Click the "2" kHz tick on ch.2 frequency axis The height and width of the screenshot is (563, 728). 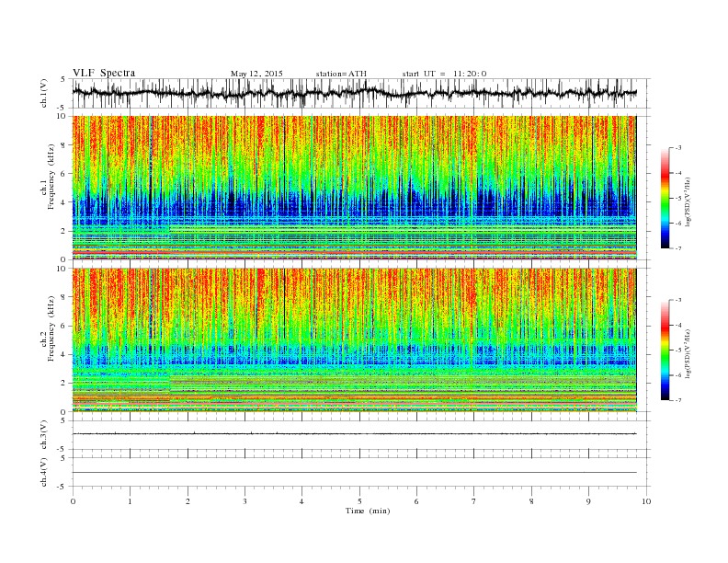pos(64,384)
